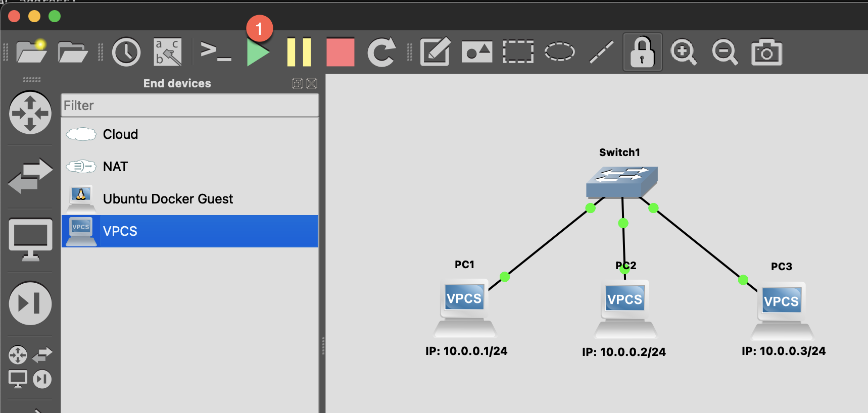Image resolution: width=868 pixels, height=413 pixels.
Task: Zoom out on the topology canvas
Action: [x=725, y=53]
